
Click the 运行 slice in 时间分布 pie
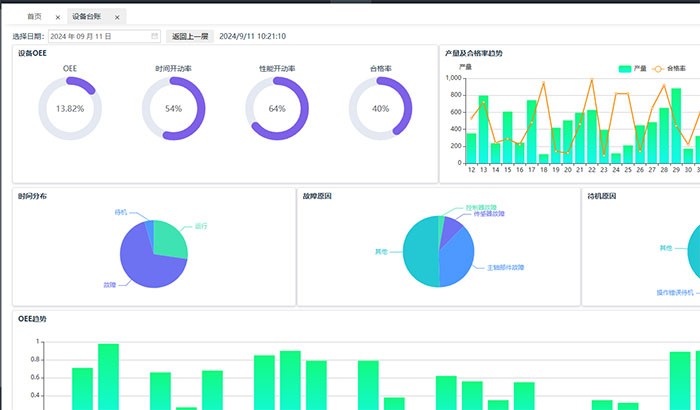pyautogui.click(x=170, y=238)
